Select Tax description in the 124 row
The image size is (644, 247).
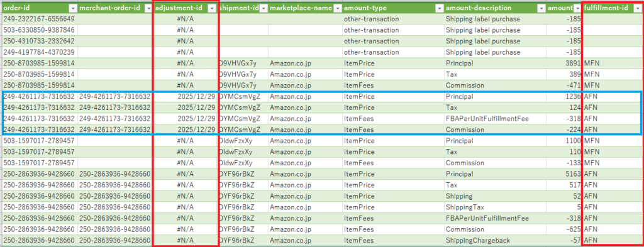point(495,107)
